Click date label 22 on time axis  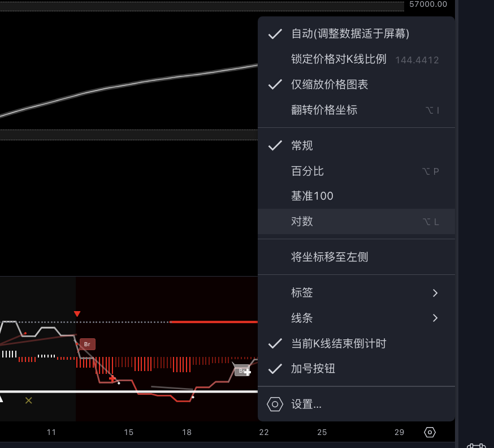click(264, 433)
